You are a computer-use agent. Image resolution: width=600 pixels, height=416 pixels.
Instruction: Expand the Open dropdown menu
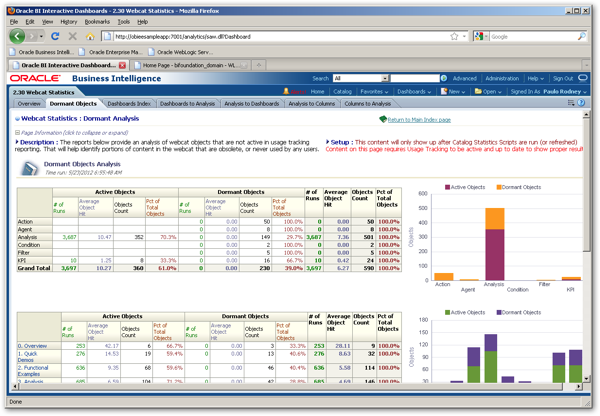pos(488,92)
